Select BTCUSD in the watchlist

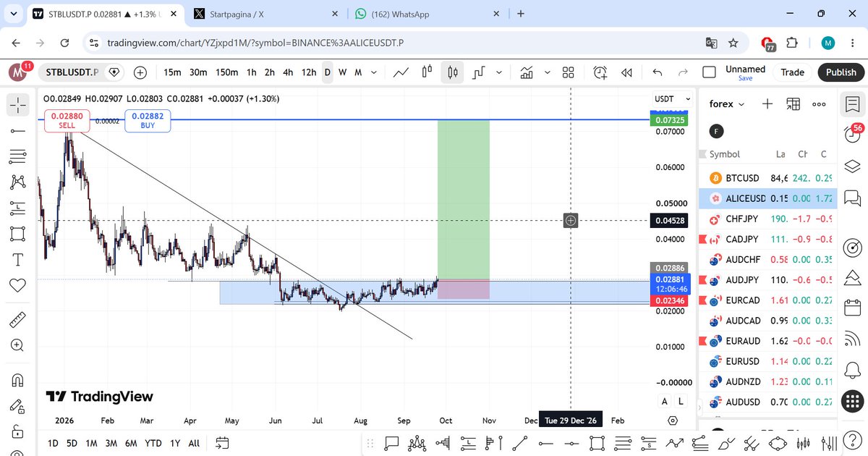768,177
